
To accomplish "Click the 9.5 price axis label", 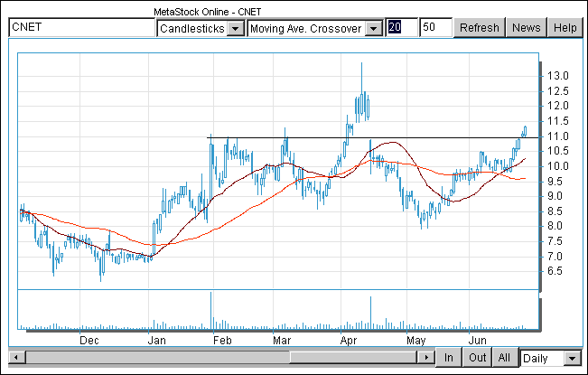I will (555, 181).
